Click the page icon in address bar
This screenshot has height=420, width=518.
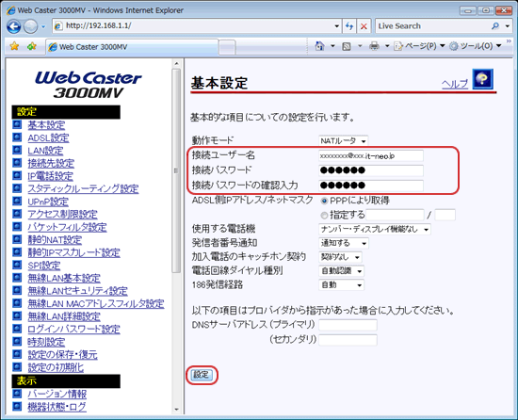pos(58,25)
